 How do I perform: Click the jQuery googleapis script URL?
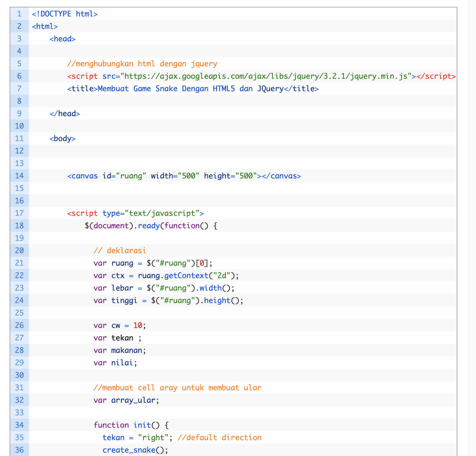[x=266, y=76]
